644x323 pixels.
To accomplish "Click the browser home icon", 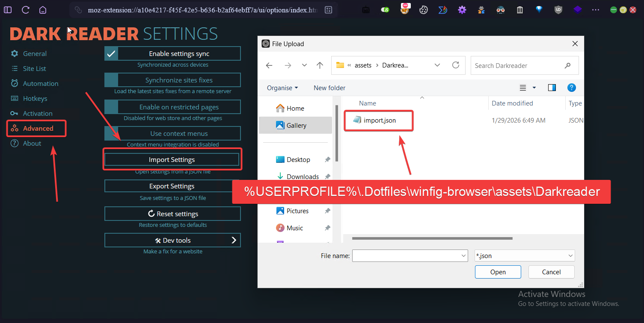I will point(43,10).
